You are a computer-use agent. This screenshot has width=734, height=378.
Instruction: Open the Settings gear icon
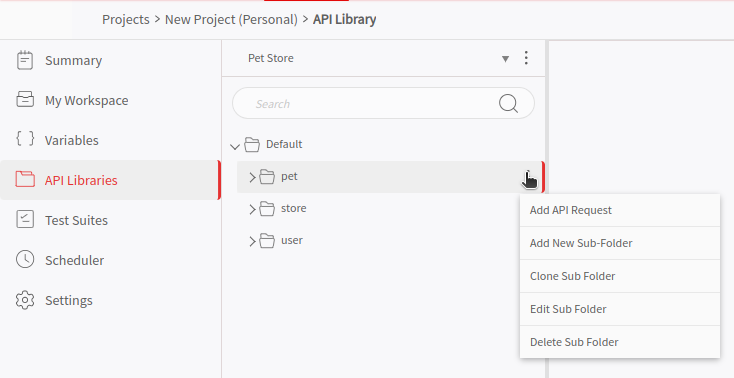25,300
